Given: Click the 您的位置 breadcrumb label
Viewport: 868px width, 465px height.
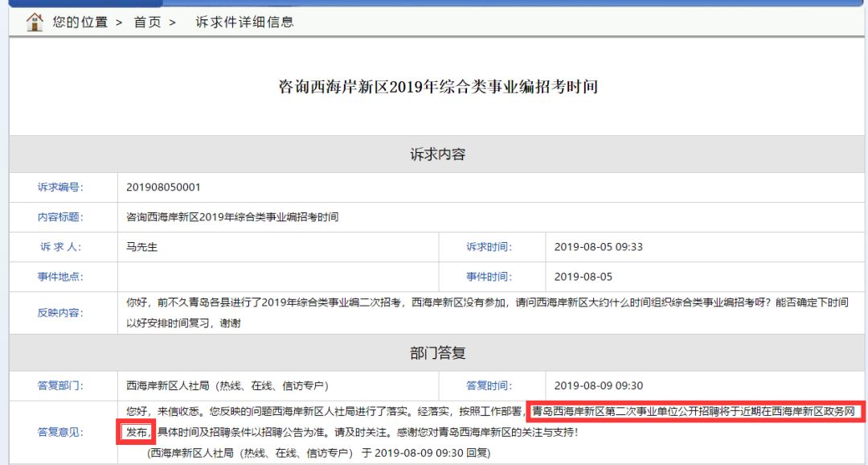Looking at the screenshot, I should click(80, 23).
